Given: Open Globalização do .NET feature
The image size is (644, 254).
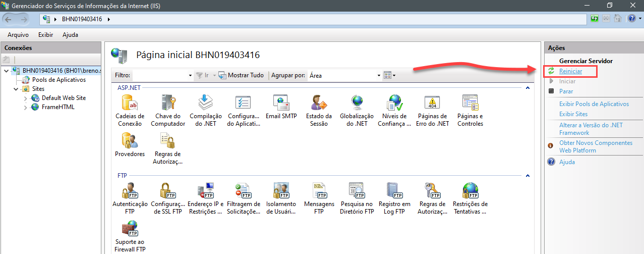Looking at the screenshot, I should 357,110.
